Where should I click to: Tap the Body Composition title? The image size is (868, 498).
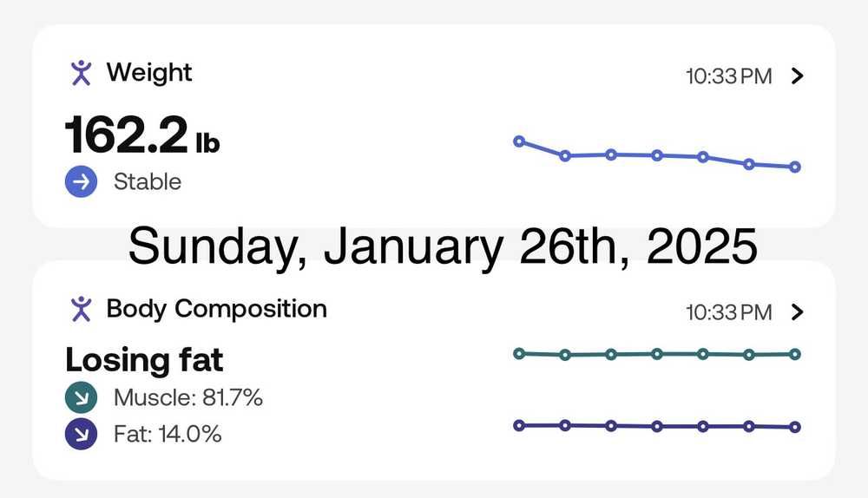pyautogui.click(x=216, y=309)
